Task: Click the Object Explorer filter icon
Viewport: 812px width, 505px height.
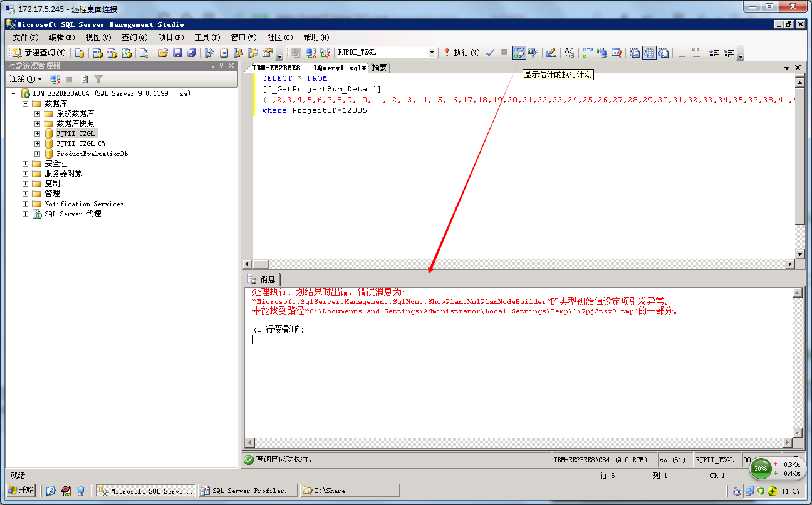Action: pyautogui.click(x=98, y=79)
